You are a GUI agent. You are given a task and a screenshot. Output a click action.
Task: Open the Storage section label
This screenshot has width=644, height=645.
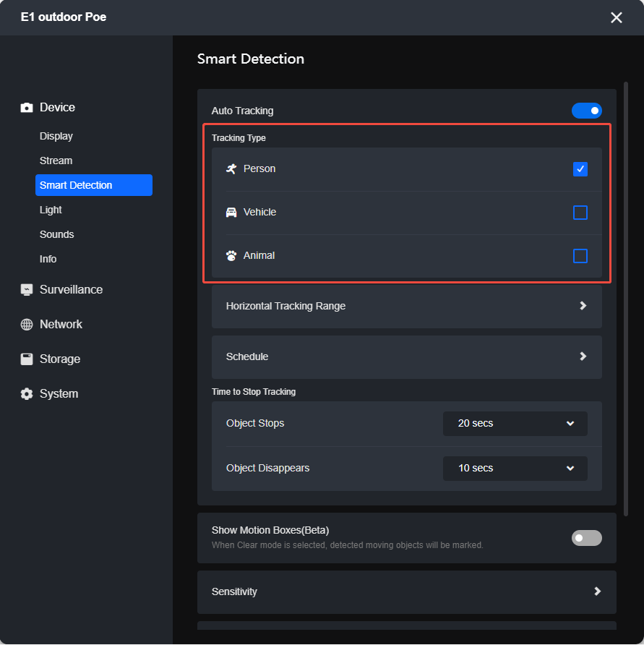point(59,359)
